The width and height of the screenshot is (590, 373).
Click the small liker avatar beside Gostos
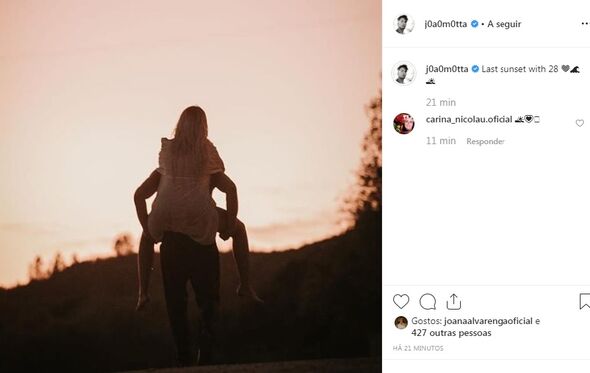(x=401, y=323)
